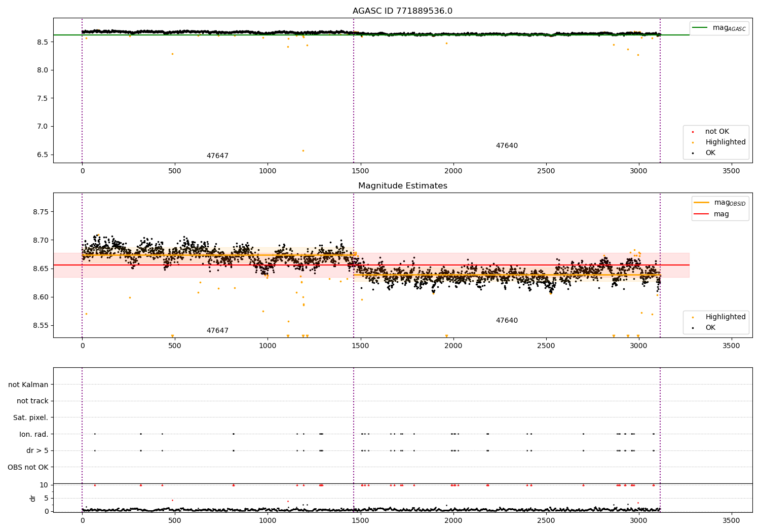760x532 pixels.
Task: Click y-axis tick "8.70" in Magnitude Estimates plot
Action: (41, 240)
